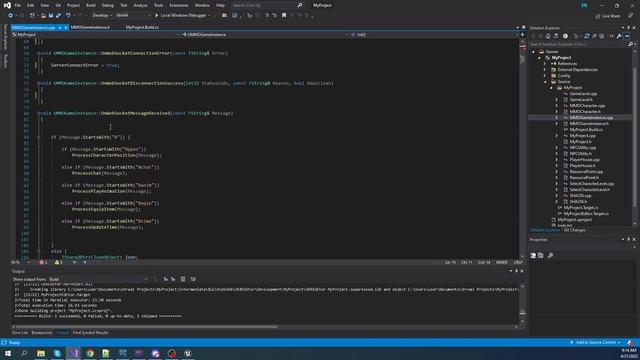This screenshot has width=640, height=360.
Task: Select GameLevel.cpp in Solution Explorer
Action: pyautogui.click(x=583, y=94)
